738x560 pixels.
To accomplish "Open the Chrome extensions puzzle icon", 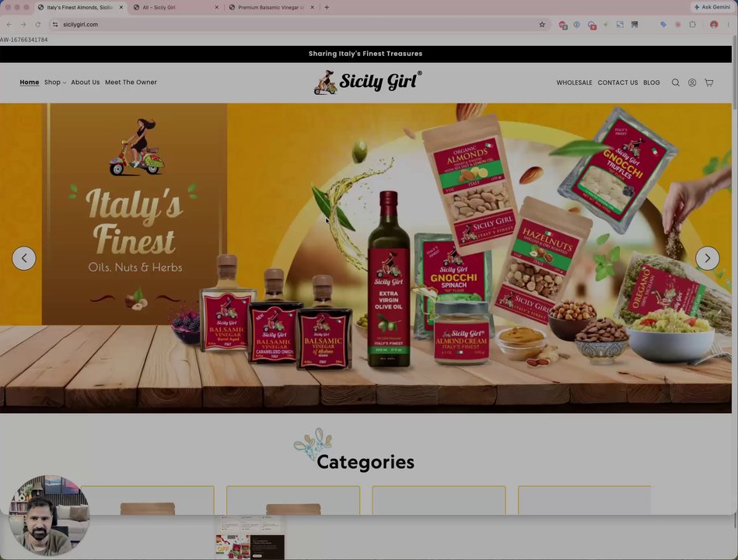I will pyautogui.click(x=692, y=24).
